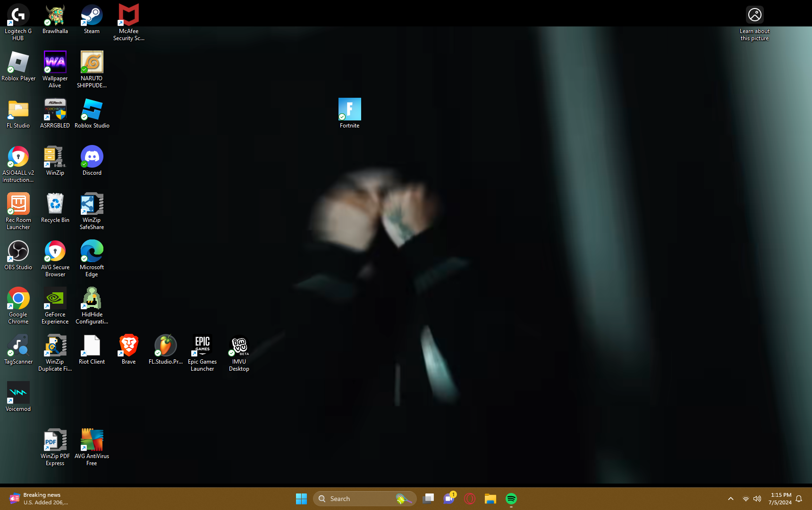Viewport: 812px width, 510px height.
Task: Select the Fortnite desktop icon
Action: click(x=349, y=113)
